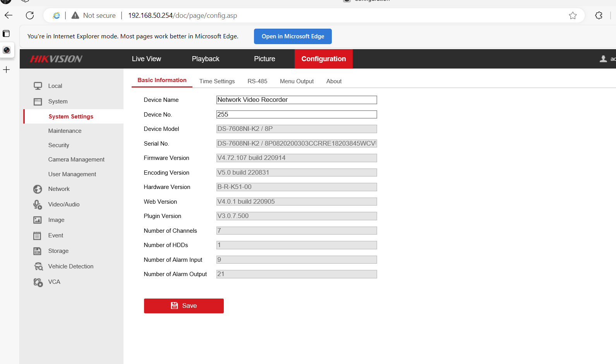Click Number of Alarm Input value

297,260
